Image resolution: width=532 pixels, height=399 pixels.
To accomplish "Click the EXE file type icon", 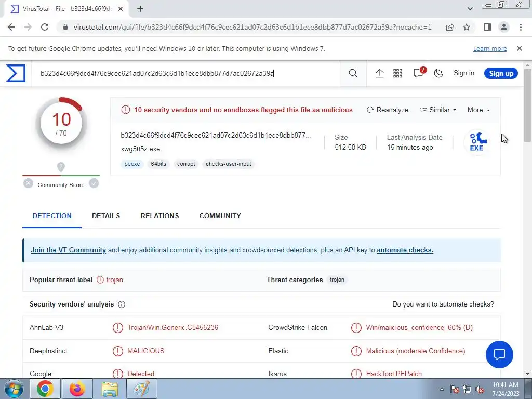I will pos(477,142).
